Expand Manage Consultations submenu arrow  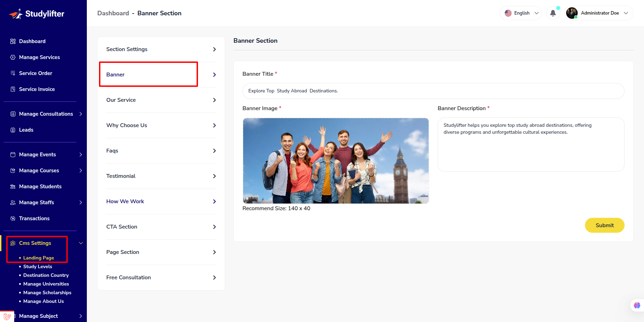tap(81, 114)
